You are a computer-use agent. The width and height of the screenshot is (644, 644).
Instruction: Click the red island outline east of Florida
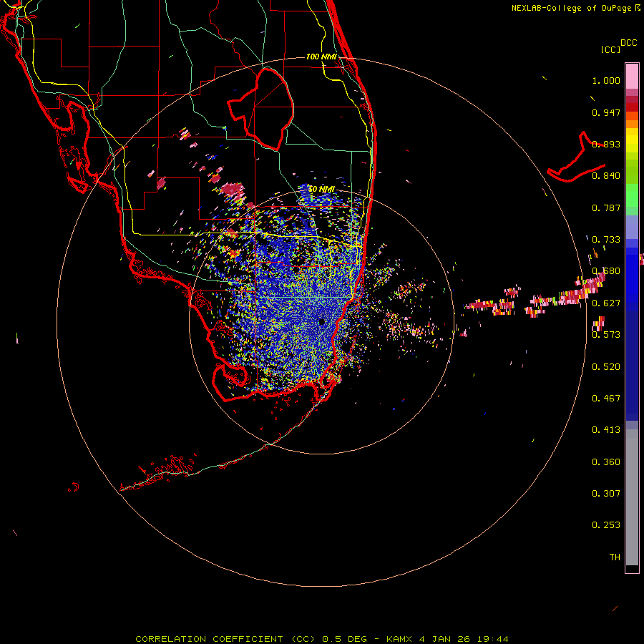tap(576, 157)
